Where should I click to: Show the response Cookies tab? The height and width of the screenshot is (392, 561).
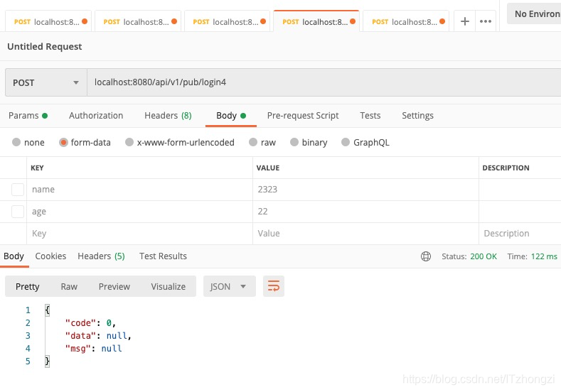pos(50,256)
